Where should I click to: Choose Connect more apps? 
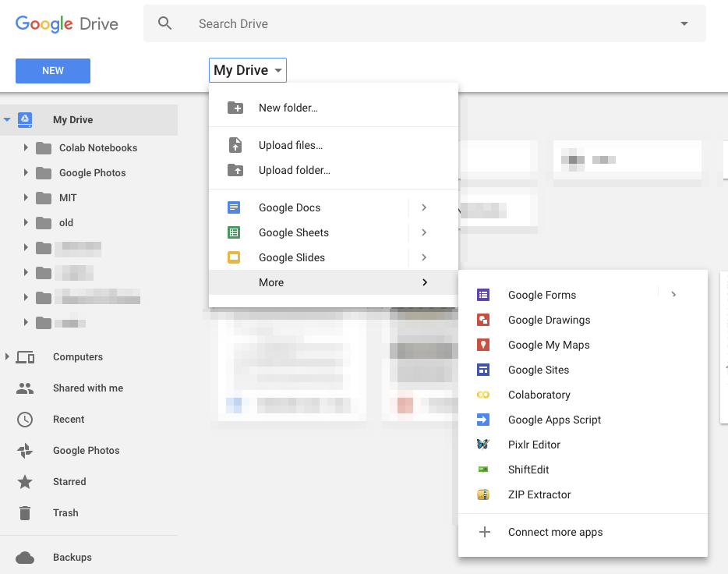[x=583, y=532]
